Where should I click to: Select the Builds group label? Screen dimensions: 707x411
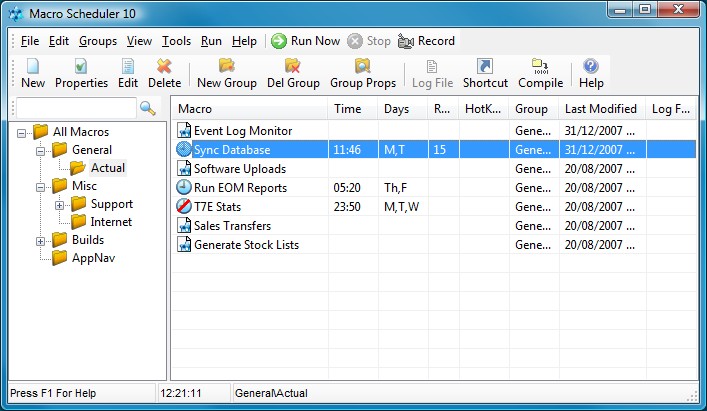pyautogui.click(x=88, y=240)
